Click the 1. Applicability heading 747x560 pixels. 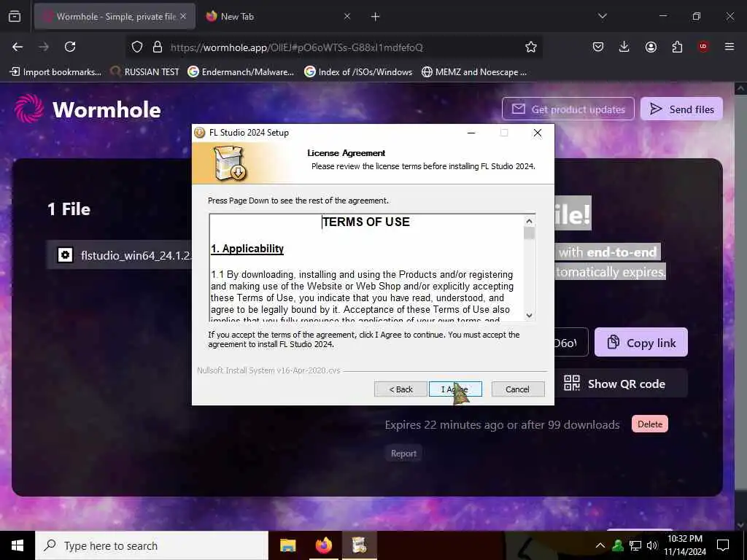click(247, 249)
